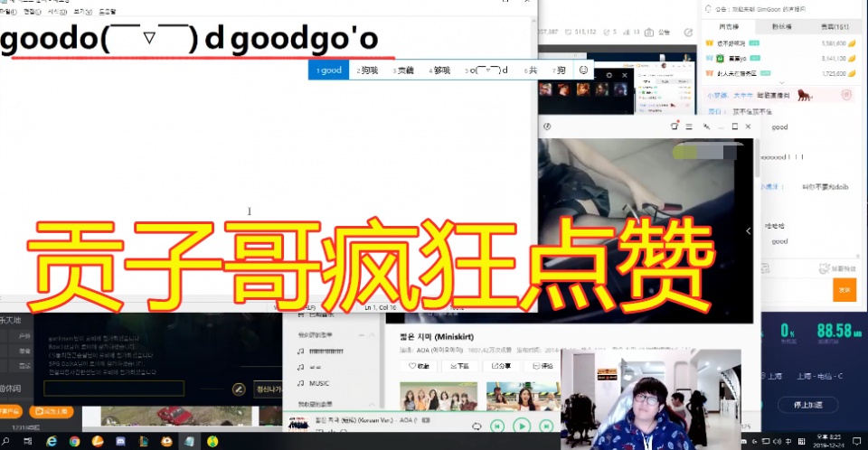Open Windows search from the taskbar

6,441
